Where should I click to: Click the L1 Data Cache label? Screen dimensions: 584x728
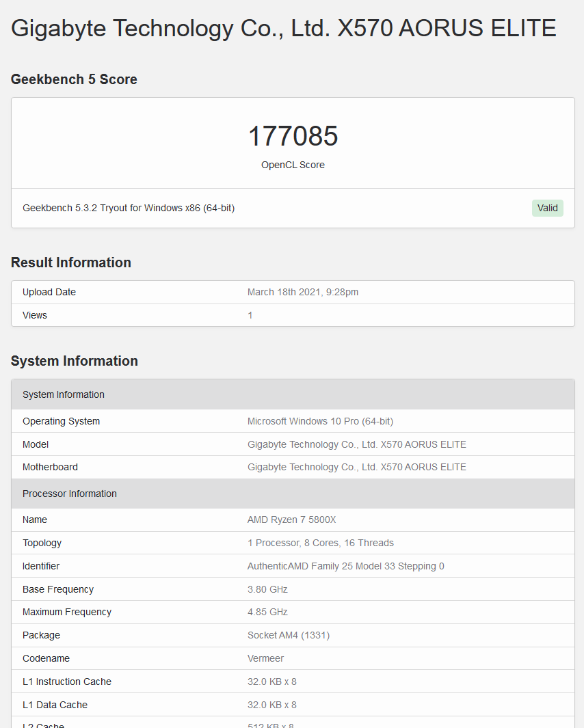55,705
